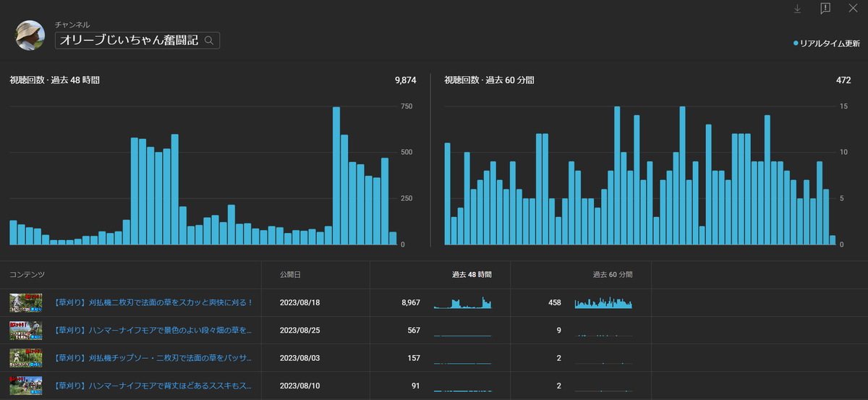Click the 公開日 column header
This screenshot has width=868, height=400.
290,275
